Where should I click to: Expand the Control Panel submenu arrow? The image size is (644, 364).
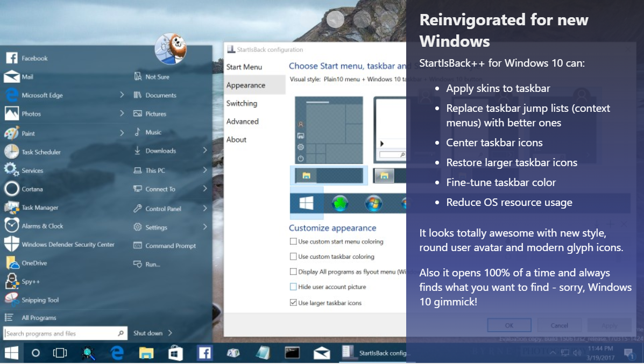pyautogui.click(x=205, y=209)
